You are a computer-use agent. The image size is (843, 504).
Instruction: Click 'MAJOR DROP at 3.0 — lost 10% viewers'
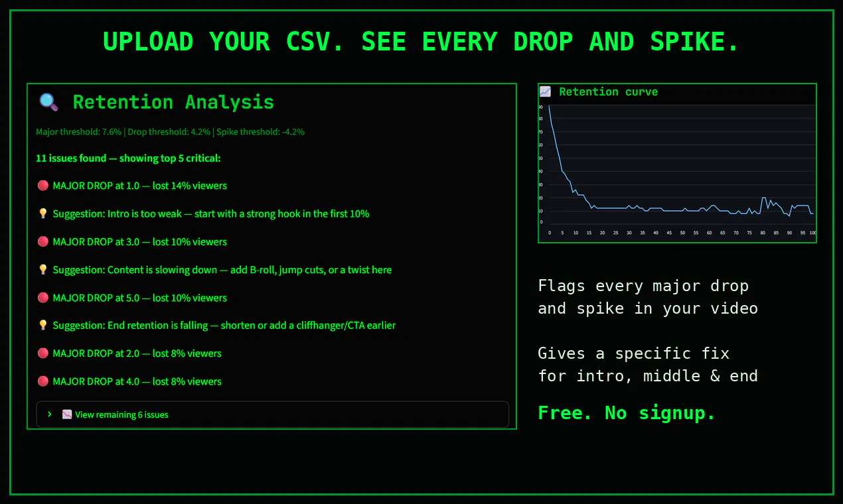(x=140, y=242)
